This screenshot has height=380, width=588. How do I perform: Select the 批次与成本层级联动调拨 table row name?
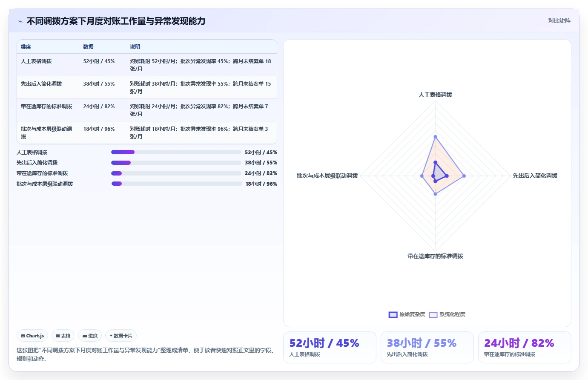[46, 132]
